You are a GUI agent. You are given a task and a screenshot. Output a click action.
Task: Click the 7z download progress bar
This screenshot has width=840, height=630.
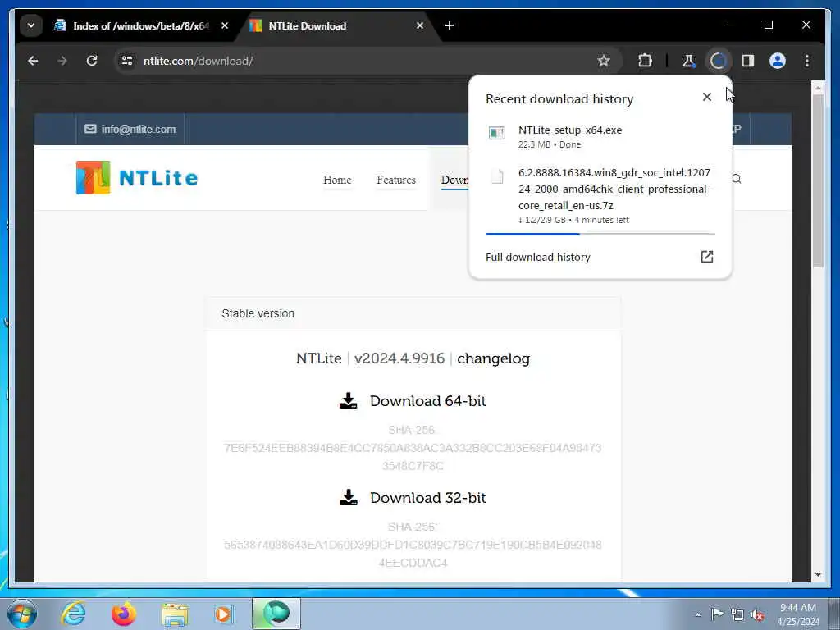[x=600, y=234]
